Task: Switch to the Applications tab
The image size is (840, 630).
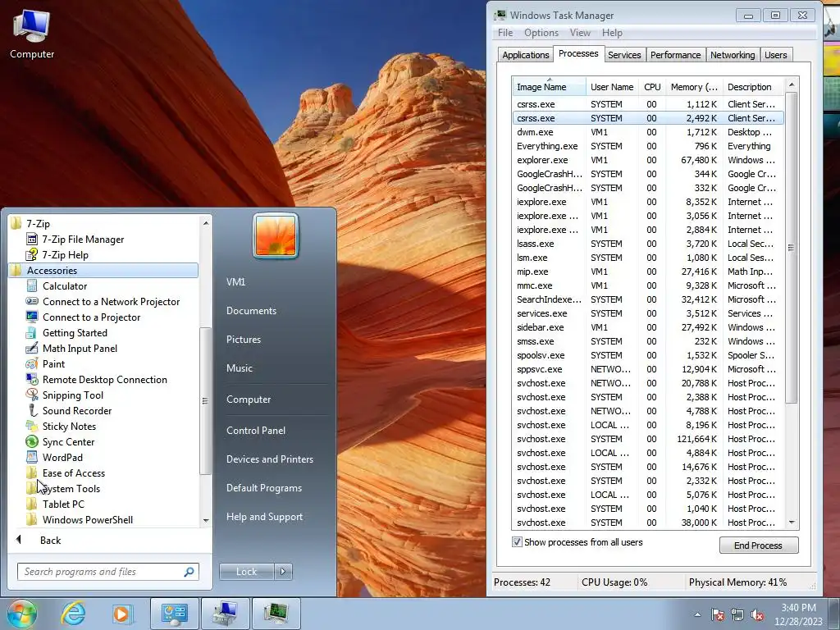Action: pyautogui.click(x=526, y=55)
